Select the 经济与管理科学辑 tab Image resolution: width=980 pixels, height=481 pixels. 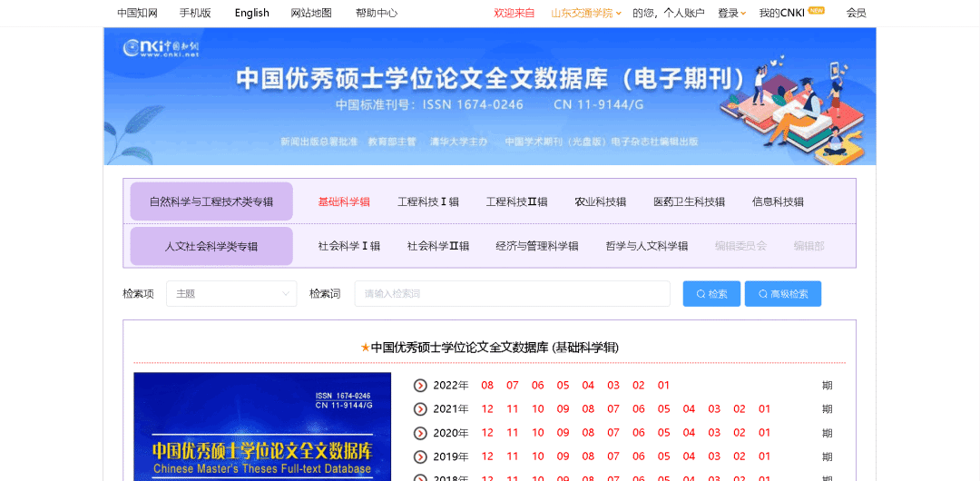(537, 246)
